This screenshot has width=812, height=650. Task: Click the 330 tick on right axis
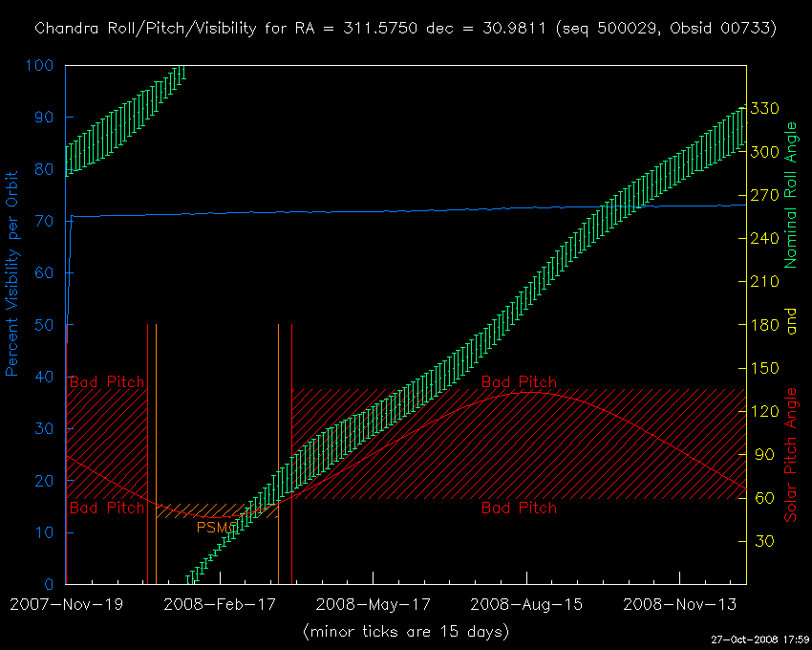coord(765,108)
